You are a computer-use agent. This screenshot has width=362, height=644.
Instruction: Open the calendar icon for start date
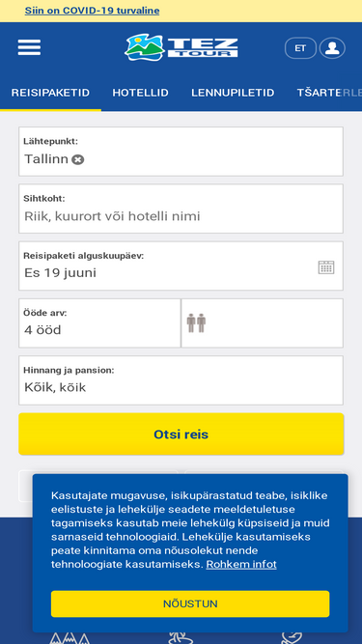coord(326,266)
